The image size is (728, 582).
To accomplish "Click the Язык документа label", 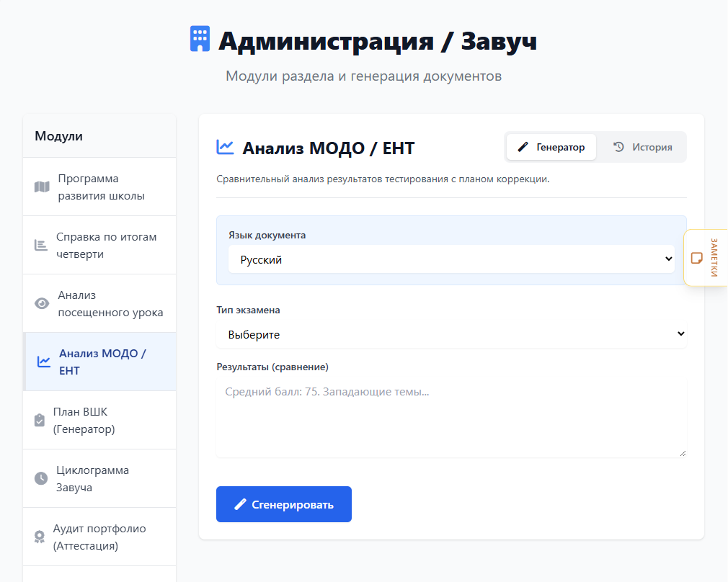I will [267, 236].
